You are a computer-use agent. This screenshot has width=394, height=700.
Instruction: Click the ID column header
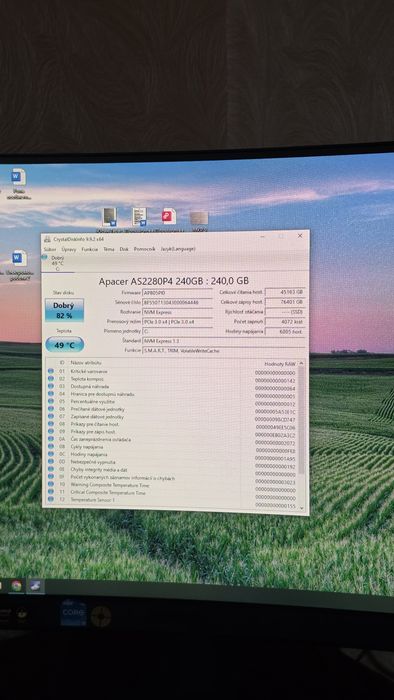(x=62, y=362)
